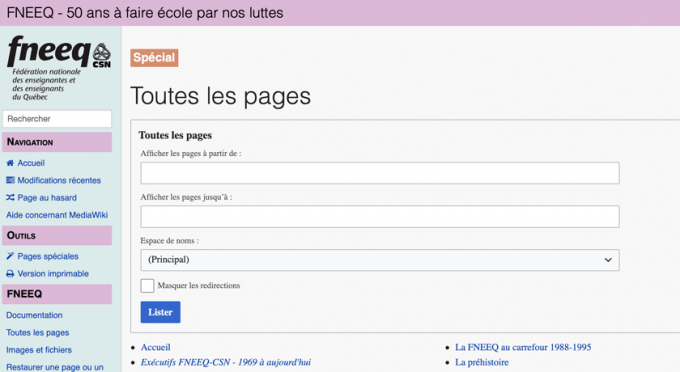Click the FNEEQ CSN logo

59,68
